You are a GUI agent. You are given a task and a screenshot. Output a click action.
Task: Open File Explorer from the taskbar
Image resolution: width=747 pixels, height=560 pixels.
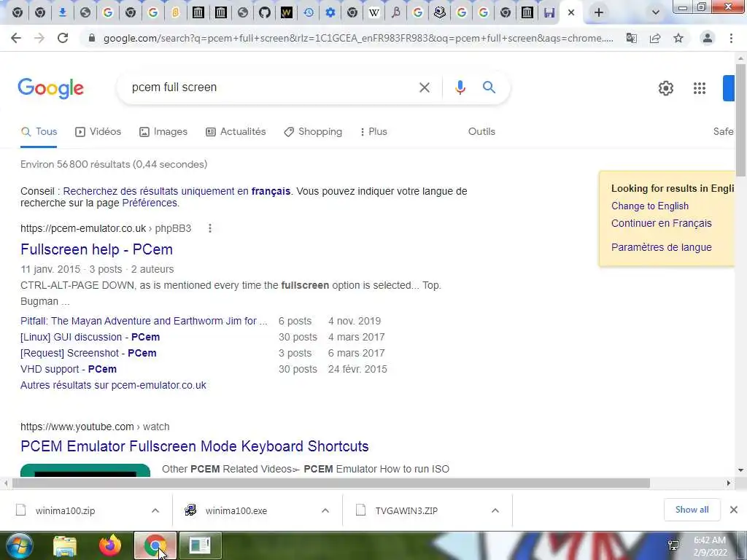coord(65,545)
